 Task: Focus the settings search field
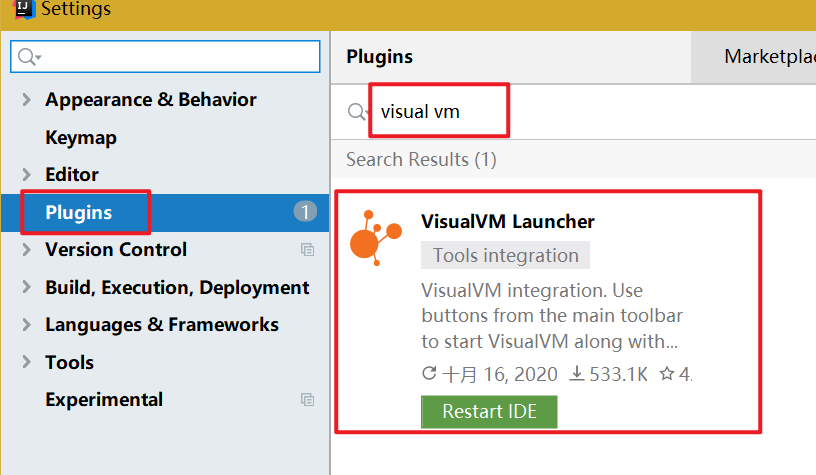point(165,56)
